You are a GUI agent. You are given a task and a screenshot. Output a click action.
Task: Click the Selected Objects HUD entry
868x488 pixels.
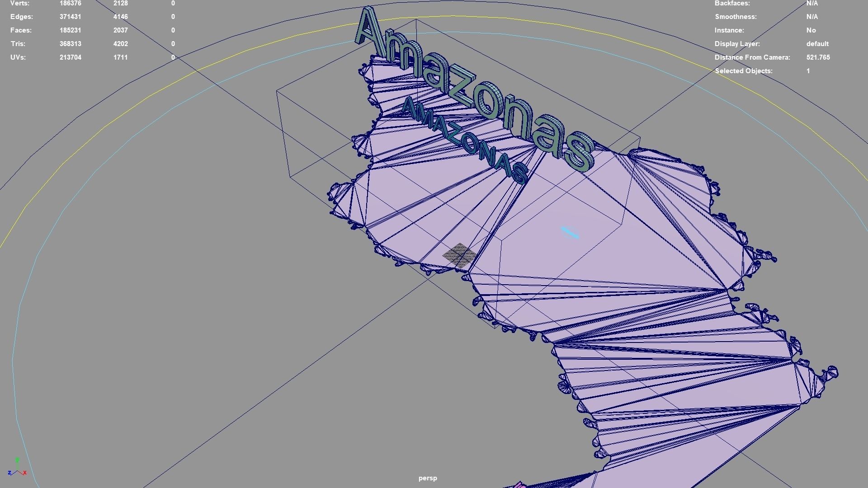[x=744, y=71]
